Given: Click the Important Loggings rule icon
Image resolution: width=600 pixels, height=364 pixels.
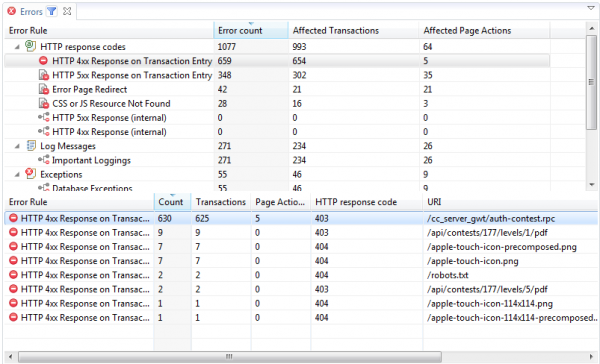Looking at the screenshot, I should click(x=44, y=160).
